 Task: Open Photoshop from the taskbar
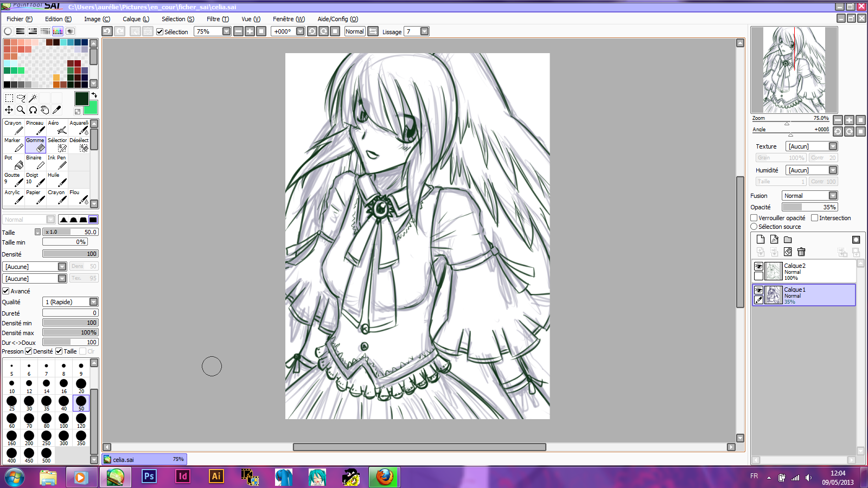point(149,477)
